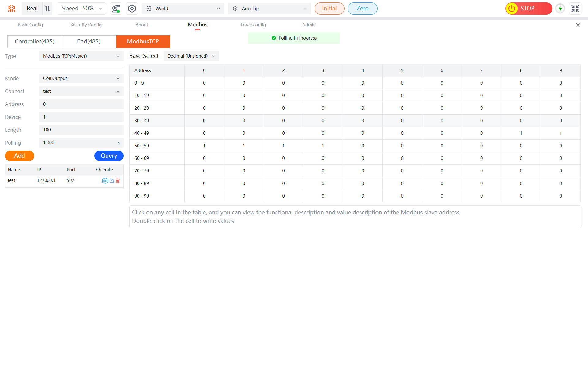Image resolution: width=588 pixels, height=392 pixels.
Task: Open the Speed 50% dropdown
Action: (x=82, y=9)
